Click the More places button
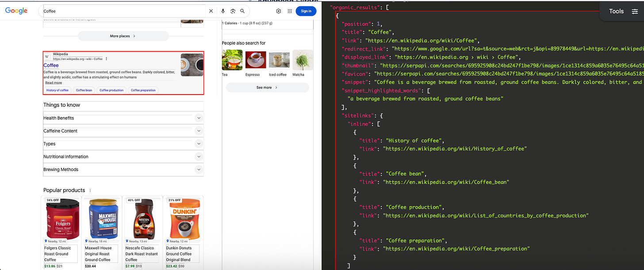 123,36
